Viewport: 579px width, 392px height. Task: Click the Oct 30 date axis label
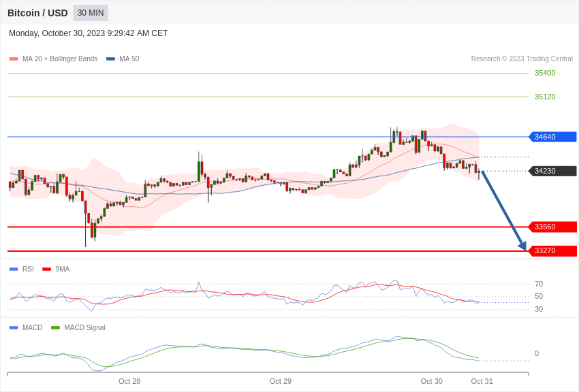coord(431,381)
